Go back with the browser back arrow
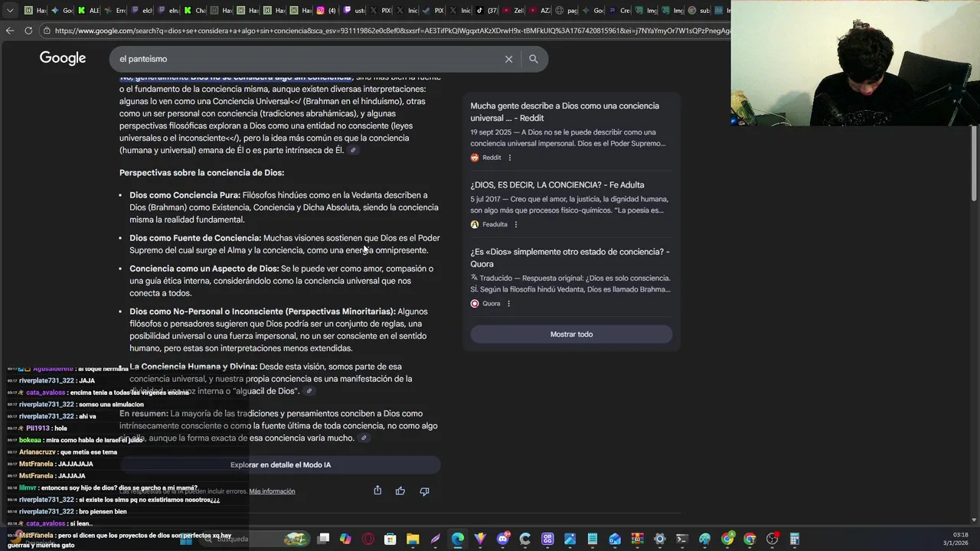Screen dimensions: 980x551 [x=10, y=31]
